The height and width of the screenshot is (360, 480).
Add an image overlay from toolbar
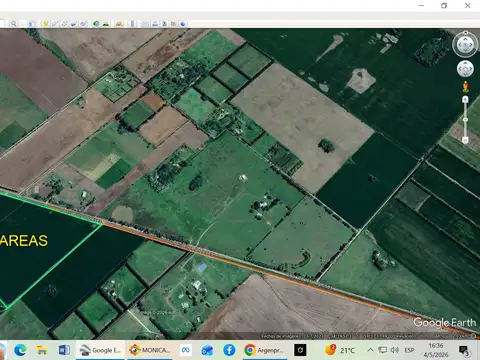(73, 24)
